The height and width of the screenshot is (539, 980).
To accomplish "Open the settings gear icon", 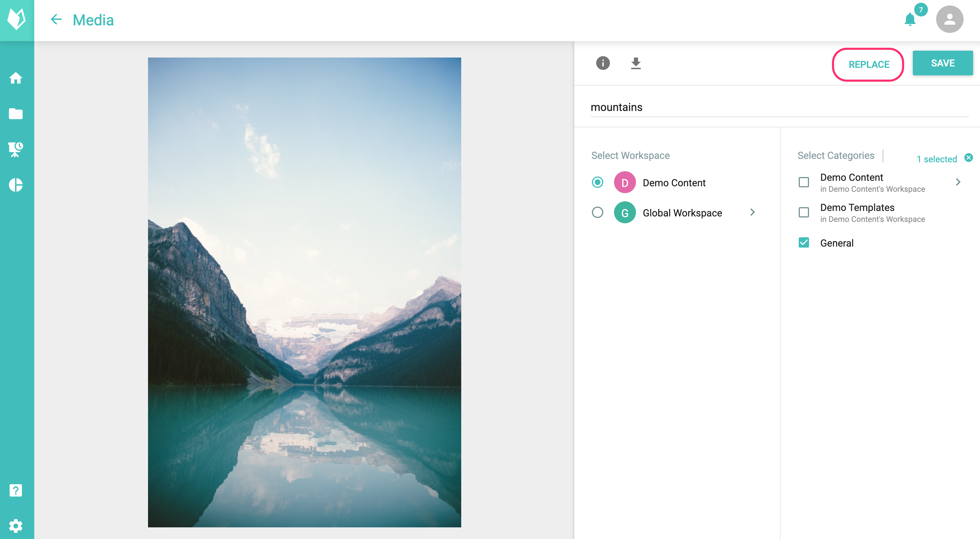I will [x=16, y=526].
